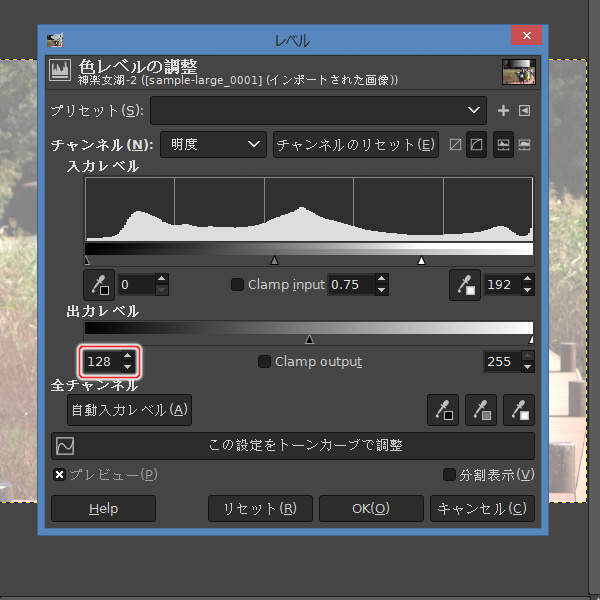Enable Clamp output checkbox
600x600 pixels.
264,362
